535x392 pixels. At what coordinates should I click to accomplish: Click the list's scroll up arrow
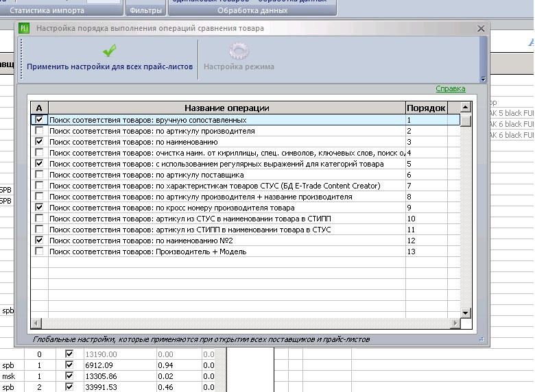466,108
